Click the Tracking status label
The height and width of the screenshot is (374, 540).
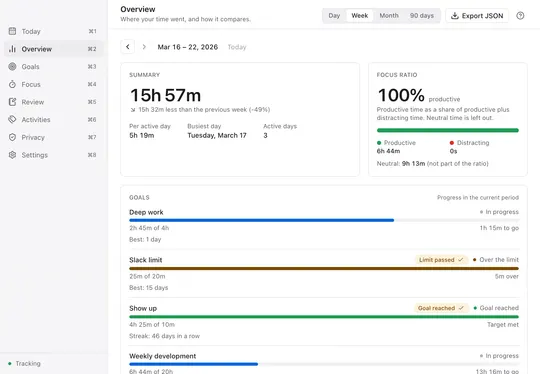(28, 364)
